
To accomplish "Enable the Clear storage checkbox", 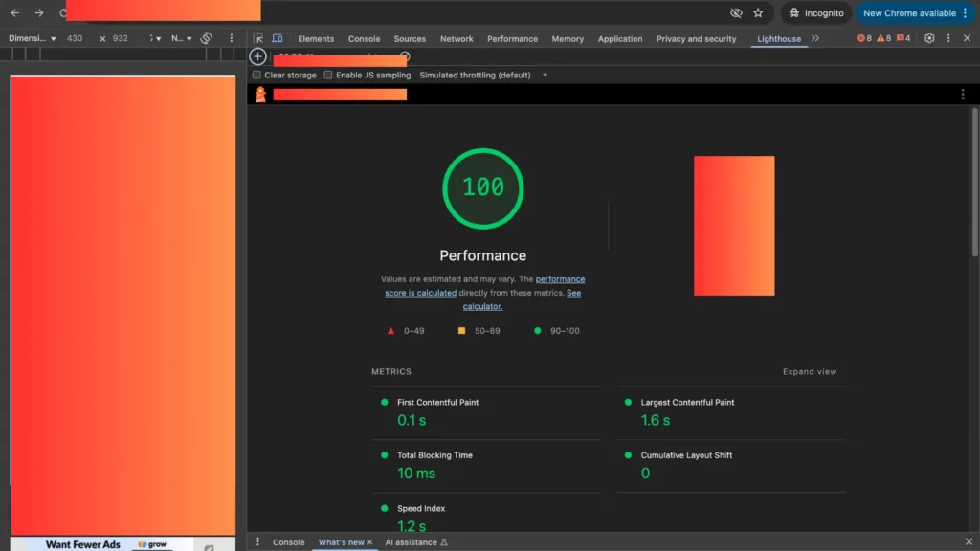I will coord(256,75).
